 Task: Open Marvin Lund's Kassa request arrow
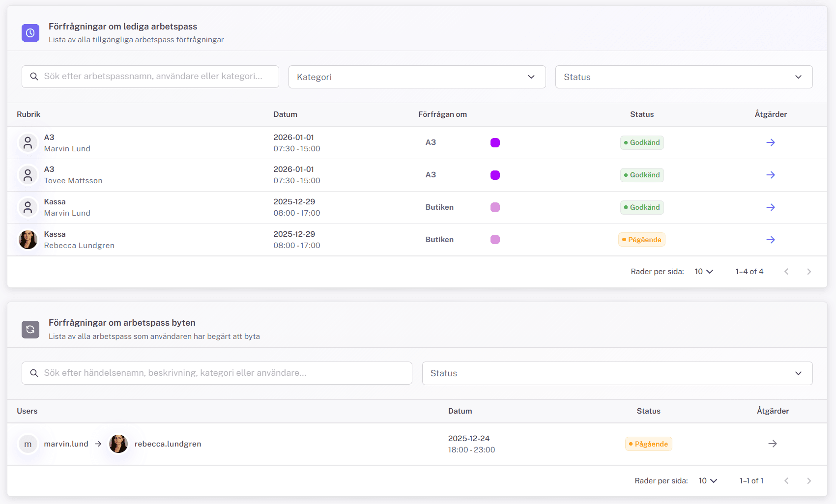point(770,207)
